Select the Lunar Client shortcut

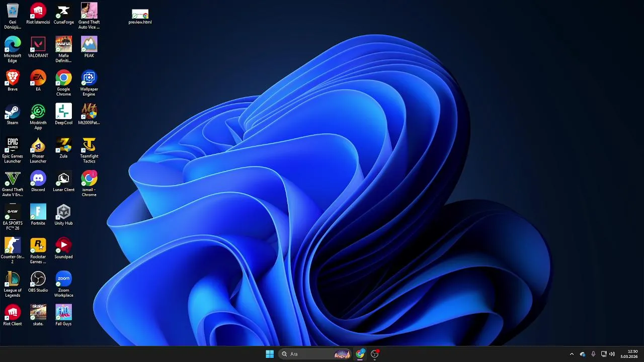pos(63,182)
